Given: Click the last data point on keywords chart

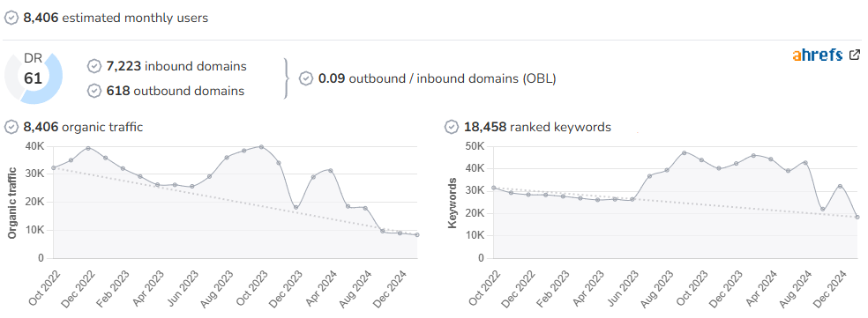Looking at the screenshot, I should [857, 218].
